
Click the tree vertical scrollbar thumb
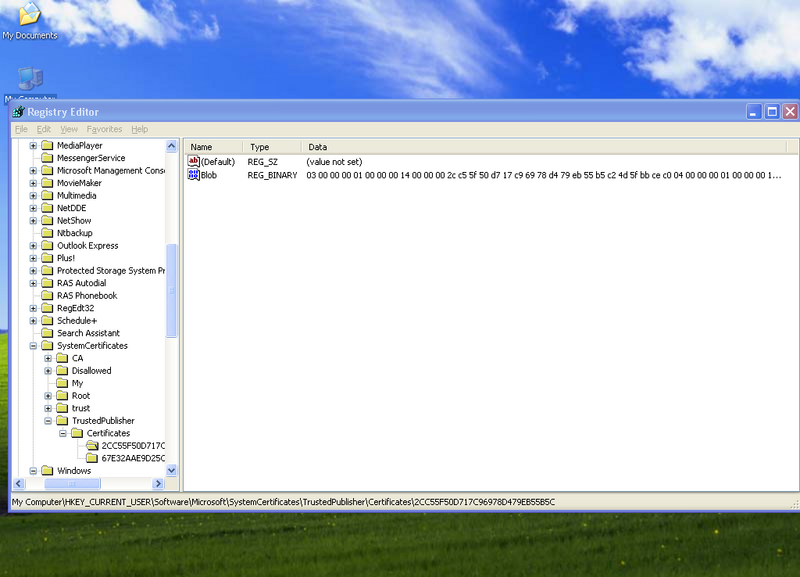pyautogui.click(x=171, y=291)
